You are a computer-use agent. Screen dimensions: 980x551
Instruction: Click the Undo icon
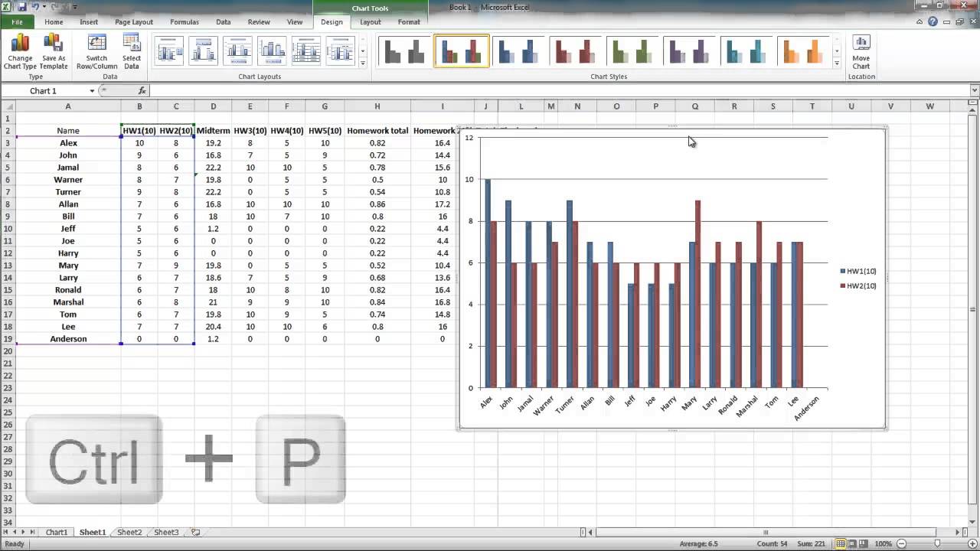coord(35,7)
